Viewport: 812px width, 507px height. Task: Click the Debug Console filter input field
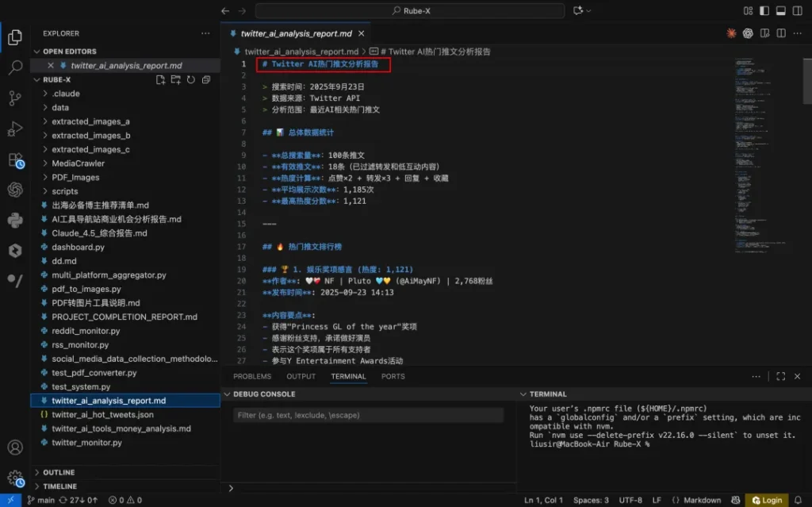369,415
